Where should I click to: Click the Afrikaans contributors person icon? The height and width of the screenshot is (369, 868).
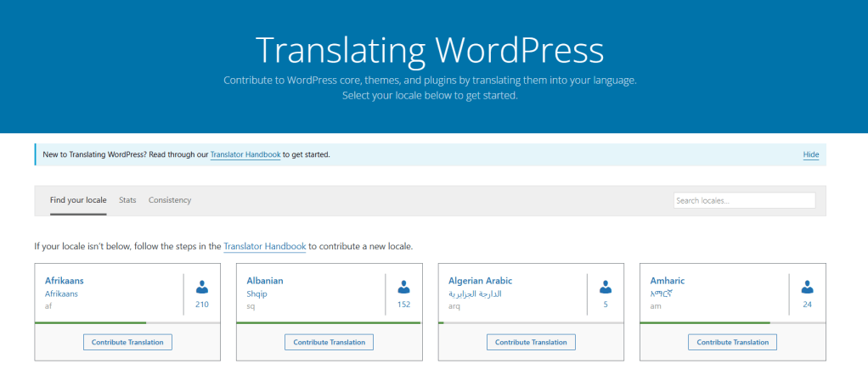tap(202, 287)
